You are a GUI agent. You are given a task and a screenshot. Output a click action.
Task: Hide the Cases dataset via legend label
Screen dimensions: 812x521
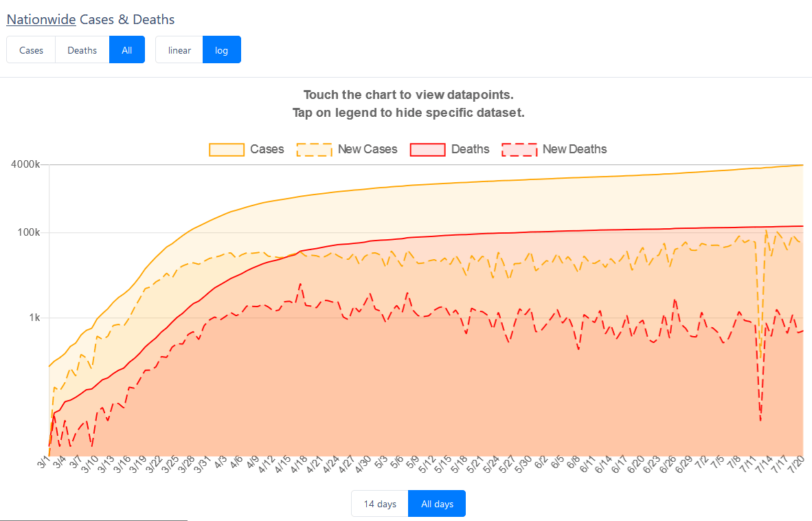267,150
